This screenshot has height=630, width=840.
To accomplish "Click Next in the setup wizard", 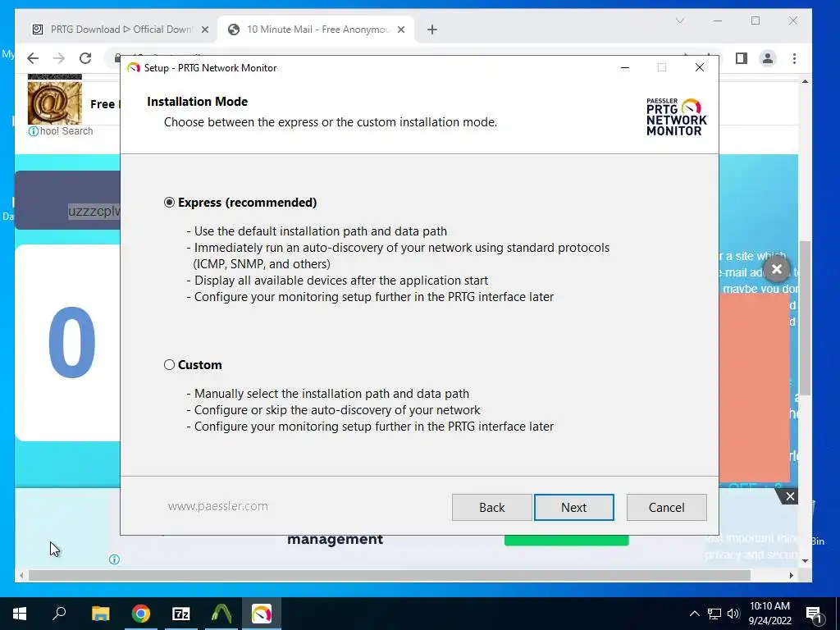I will click(573, 507).
